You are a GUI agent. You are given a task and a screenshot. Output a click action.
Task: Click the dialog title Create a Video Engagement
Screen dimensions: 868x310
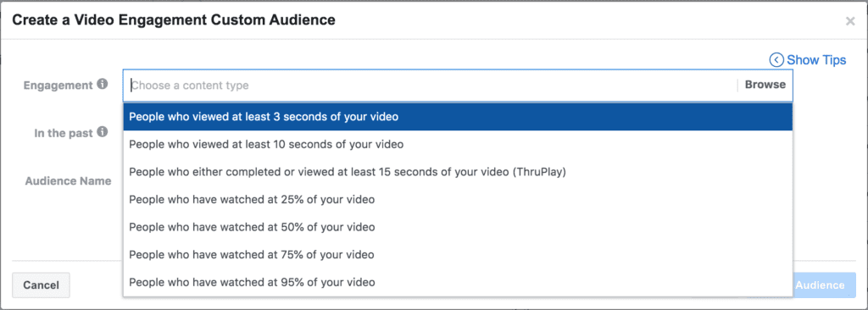(x=174, y=20)
